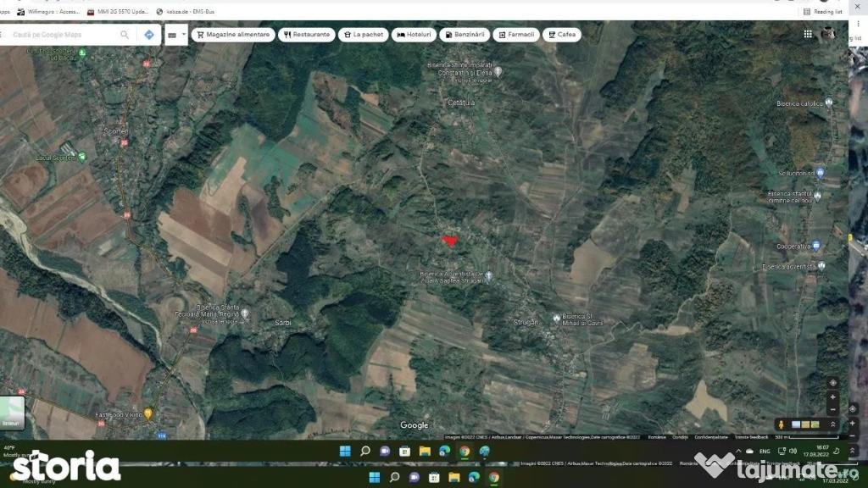Click the search magnifier in Google Maps box
Image resolution: width=868 pixels, height=488 pixels.
point(125,35)
